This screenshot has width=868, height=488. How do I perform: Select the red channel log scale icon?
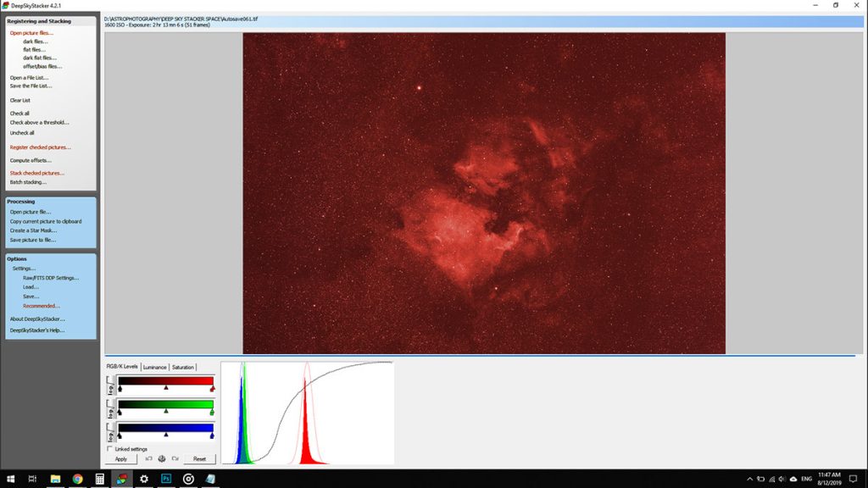pos(110,385)
